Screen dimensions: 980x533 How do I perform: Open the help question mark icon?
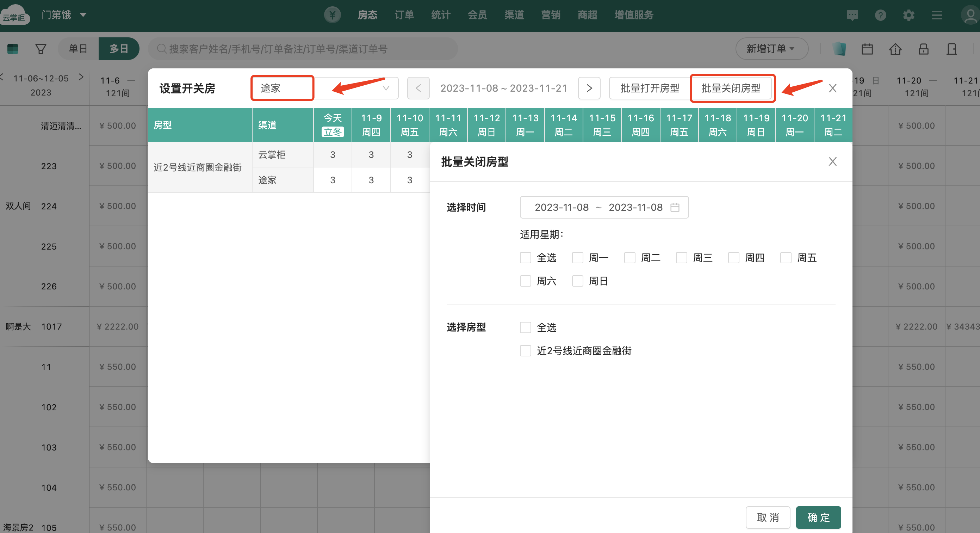coord(880,15)
